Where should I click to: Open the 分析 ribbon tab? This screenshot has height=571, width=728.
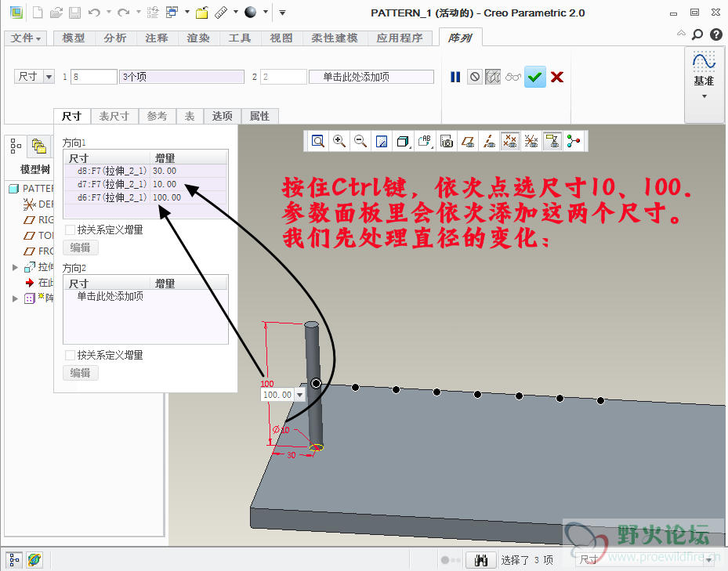[x=115, y=38]
